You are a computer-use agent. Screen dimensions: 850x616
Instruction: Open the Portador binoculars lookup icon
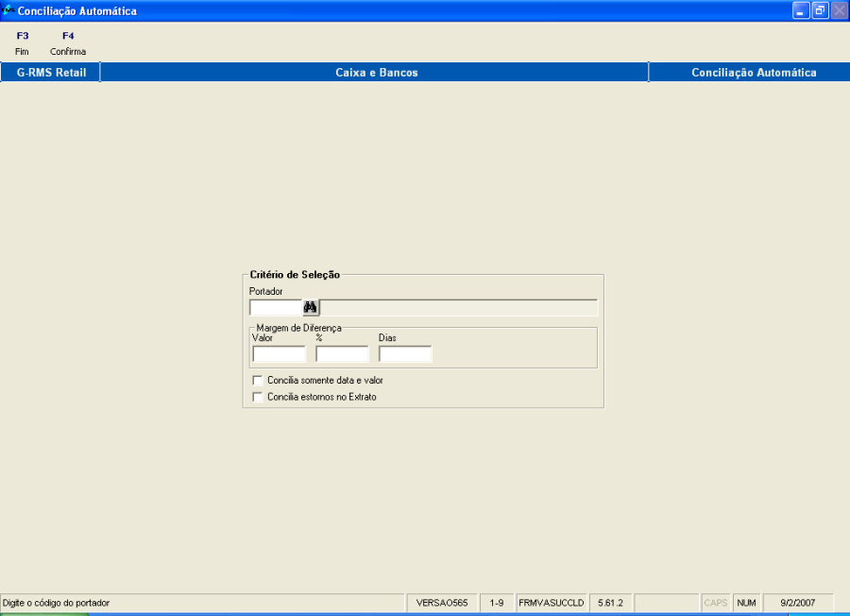pos(311,307)
